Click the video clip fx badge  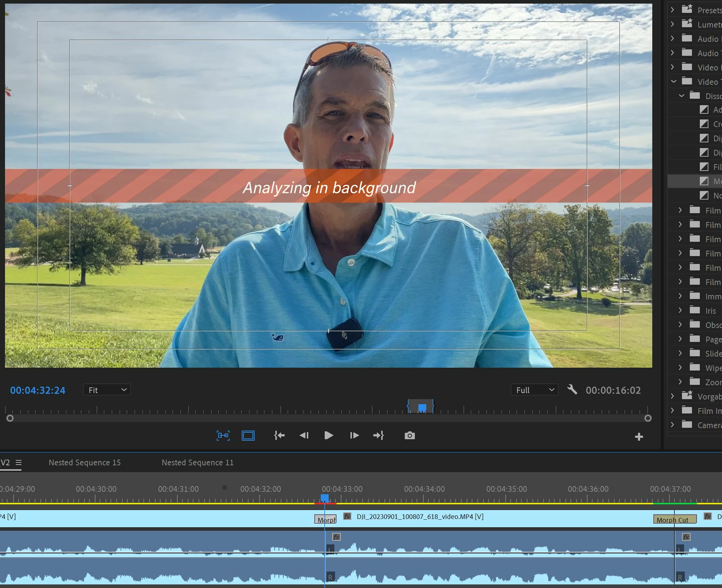(x=347, y=516)
